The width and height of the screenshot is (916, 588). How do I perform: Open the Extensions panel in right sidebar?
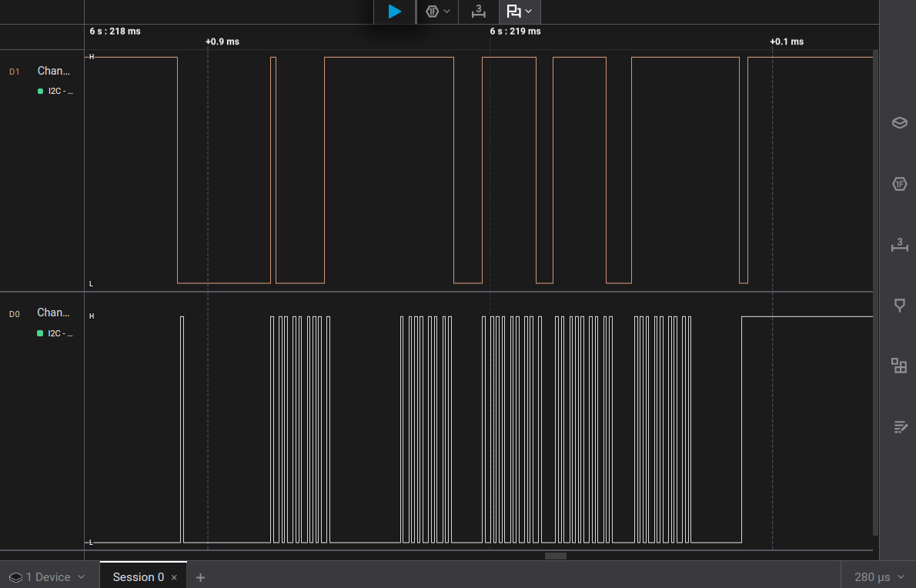899,366
